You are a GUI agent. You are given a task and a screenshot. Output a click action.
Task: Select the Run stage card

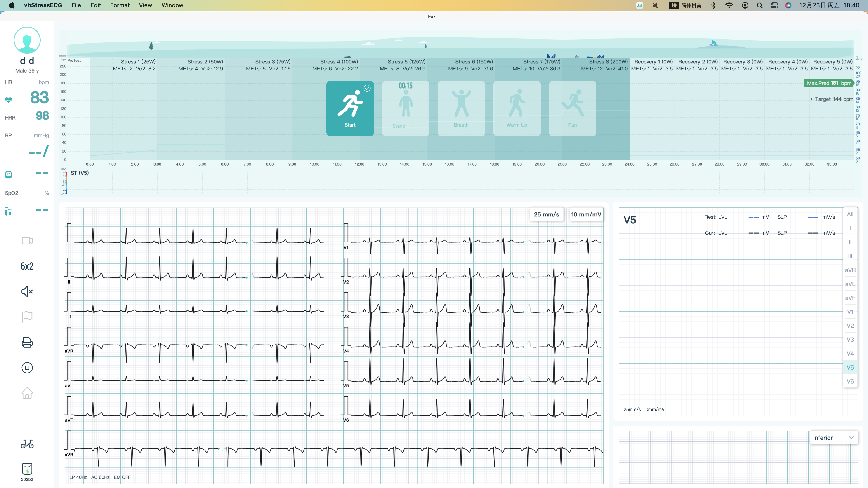(572, 108)
